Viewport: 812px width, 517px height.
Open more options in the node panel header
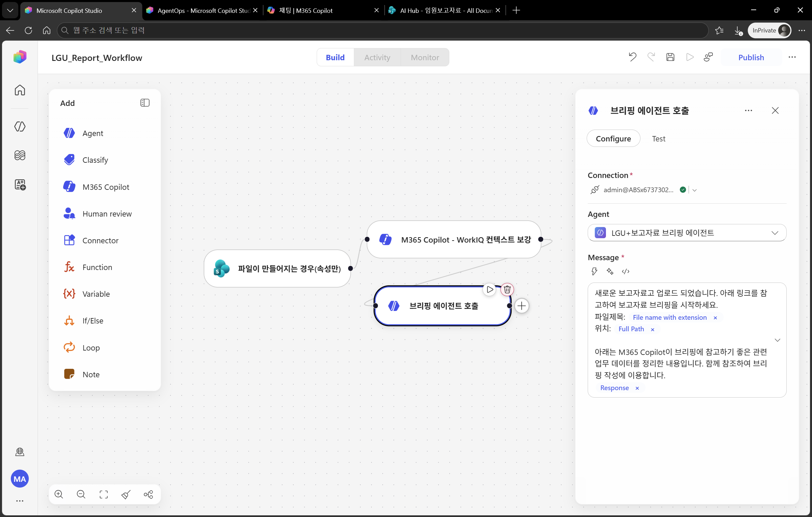pos(748,111)
